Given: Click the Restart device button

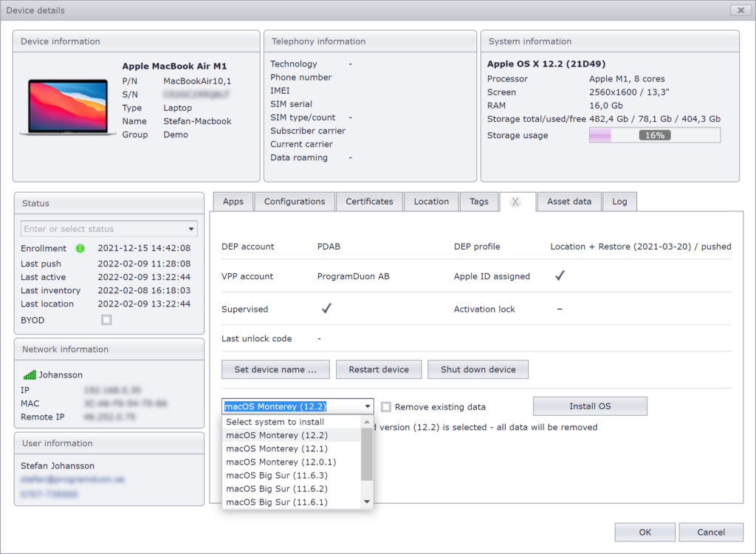Looking at the screenshot, I should coord(379,369).
